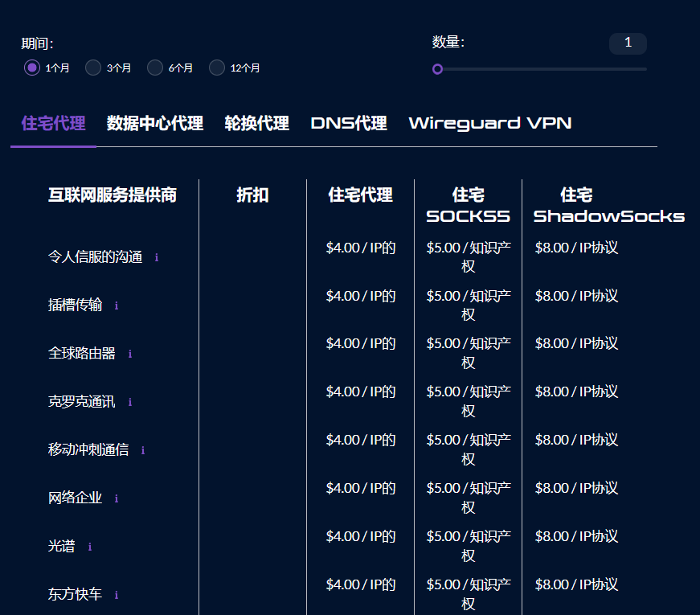Viewport: 700px width, 615px height.
Task: Choose the 6个月 period option
Action: click(155, 68)
